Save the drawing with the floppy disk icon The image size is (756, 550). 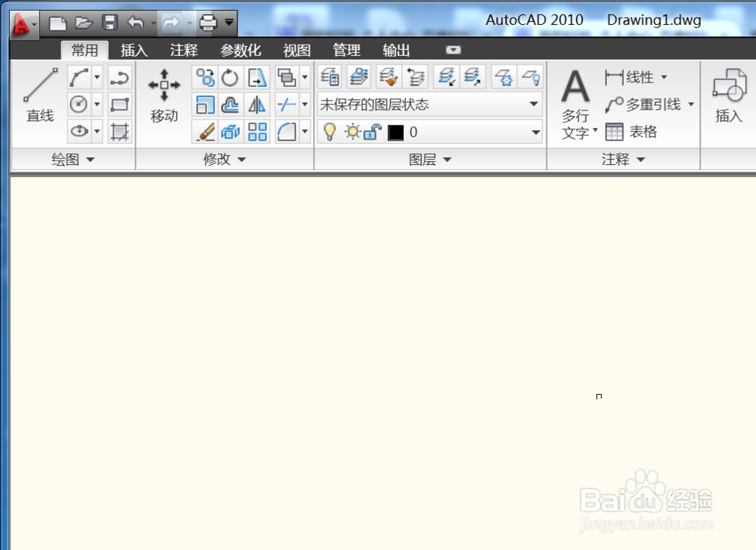pos(110,23)
